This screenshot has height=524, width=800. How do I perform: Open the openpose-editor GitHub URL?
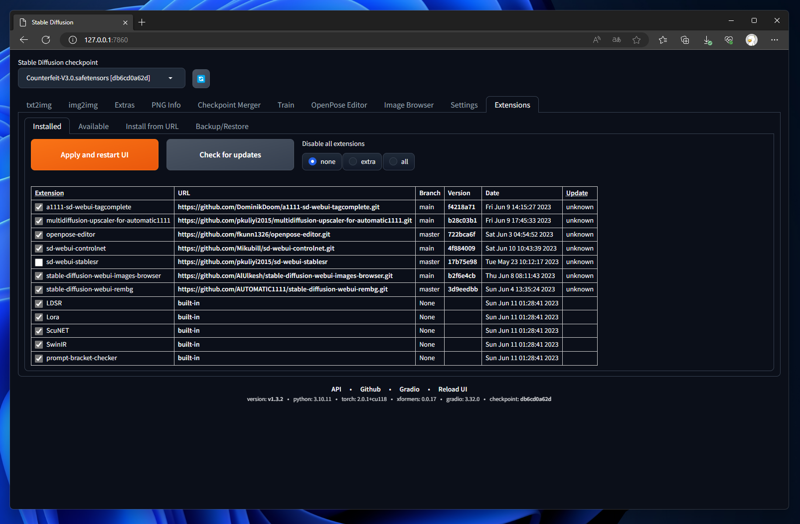pyautogui.click(x=254, y=235)
